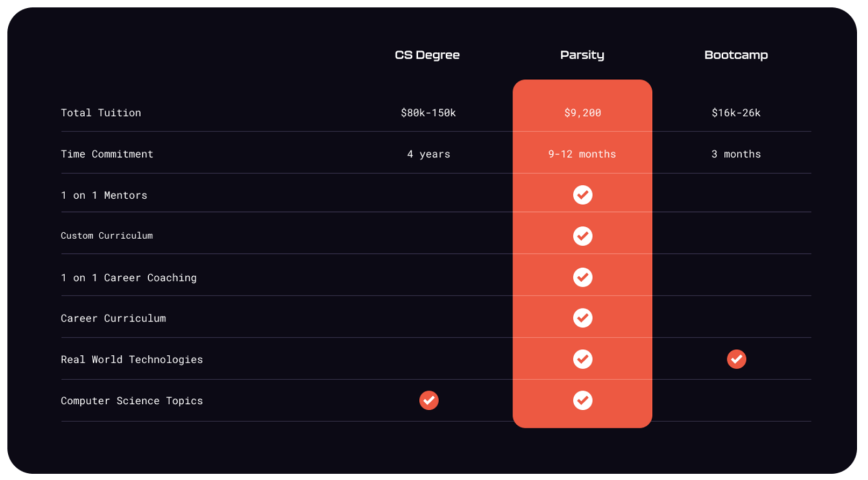Screen dimensions: 868x480
Task: Click Parsity checkmark in 1 on 1 Career Coaching row
Action: (582, 277)
